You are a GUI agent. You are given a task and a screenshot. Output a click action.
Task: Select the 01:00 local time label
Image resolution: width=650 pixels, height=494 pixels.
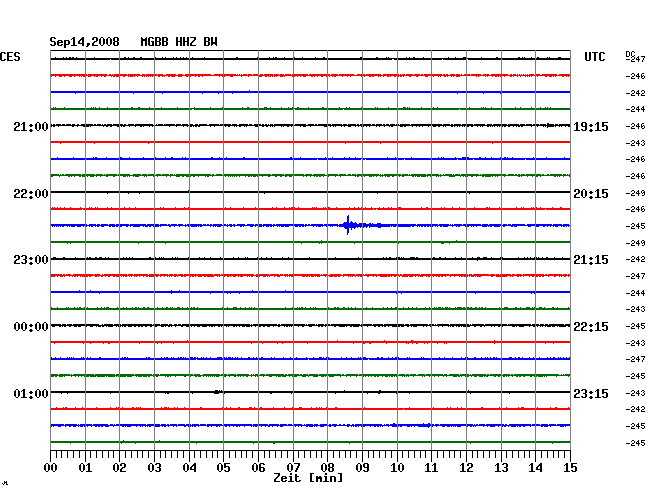point(31,393)
